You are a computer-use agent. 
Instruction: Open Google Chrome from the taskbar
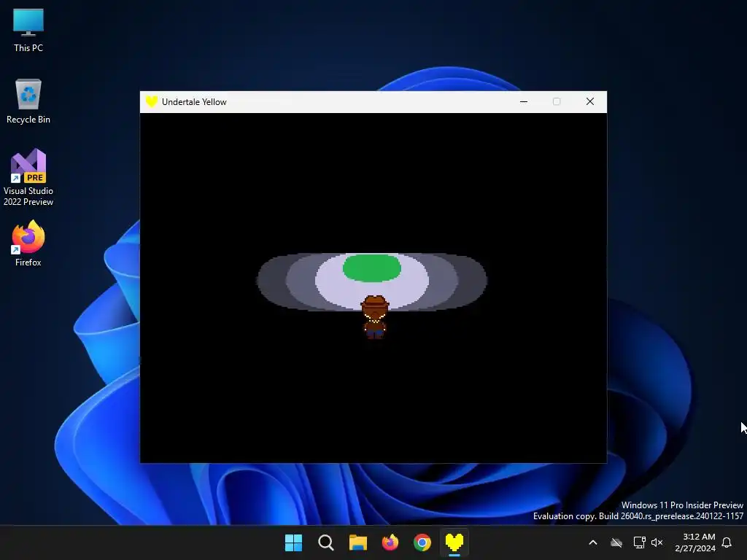point(422,542)
